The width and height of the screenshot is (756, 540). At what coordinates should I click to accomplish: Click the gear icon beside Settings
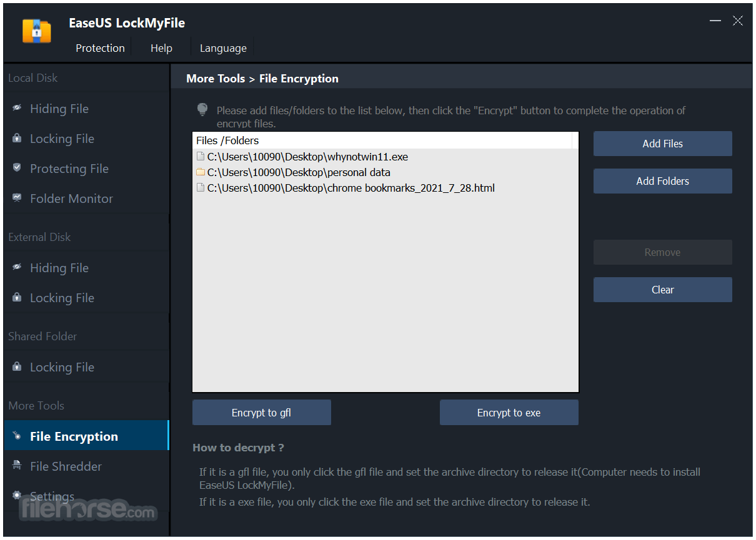pyautogui.click(x=17, y=496)
